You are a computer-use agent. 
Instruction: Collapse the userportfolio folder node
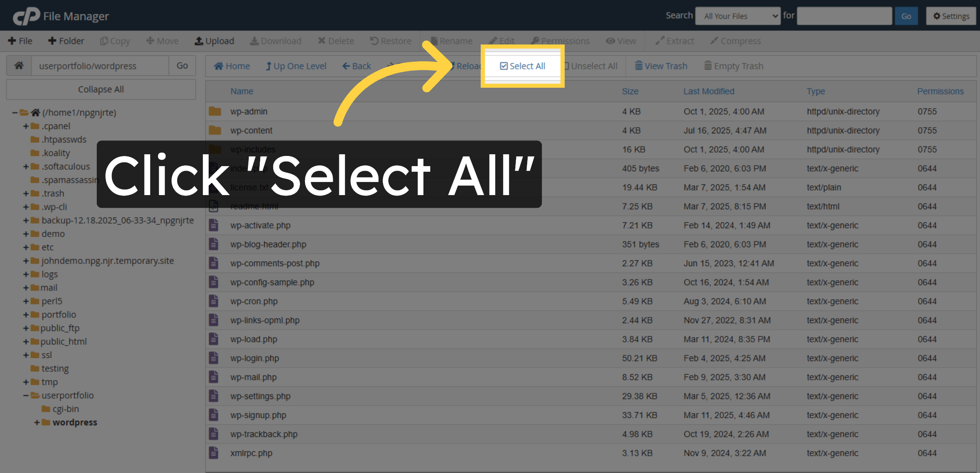click(x=26, y=395)
